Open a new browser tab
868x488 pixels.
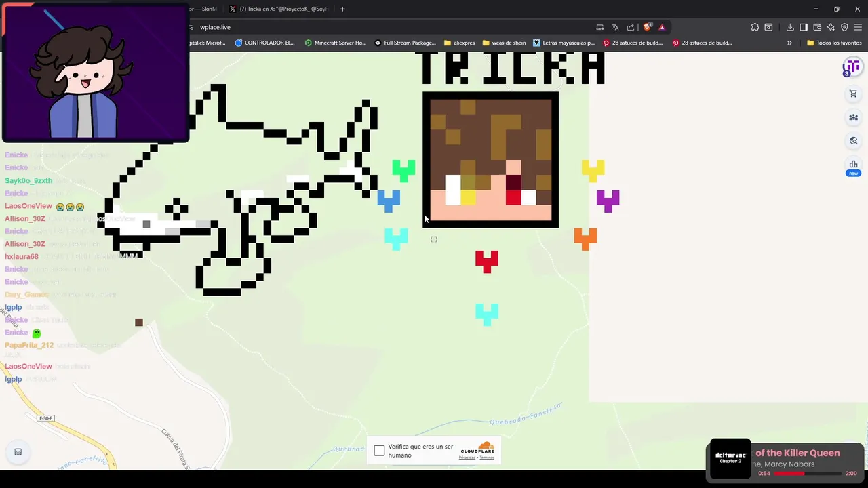click(x=342, y=9)
